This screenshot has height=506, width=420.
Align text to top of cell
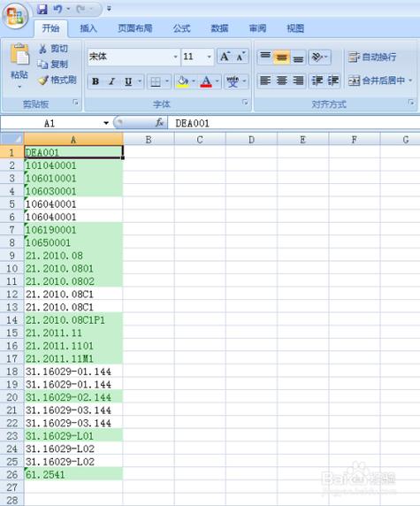click(265, 57)
